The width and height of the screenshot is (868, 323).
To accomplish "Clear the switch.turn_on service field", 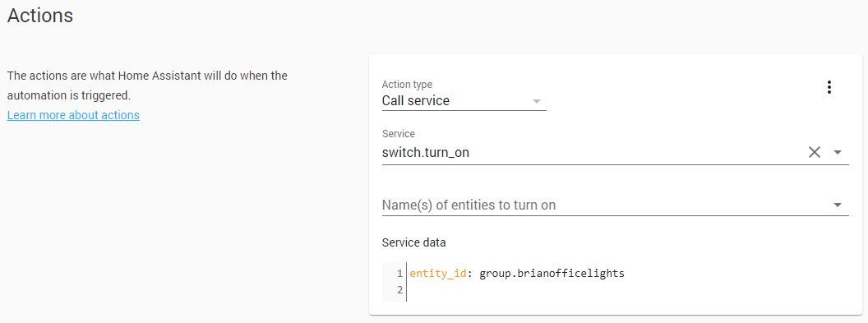I will pyautogui.click(x=814, y=152).
